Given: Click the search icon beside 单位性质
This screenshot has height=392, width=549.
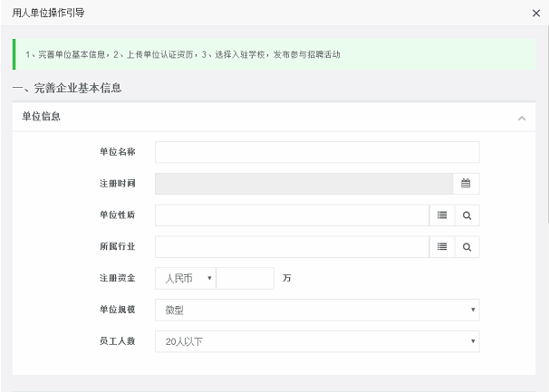Looking at the screenshot, I should point(467,215).
